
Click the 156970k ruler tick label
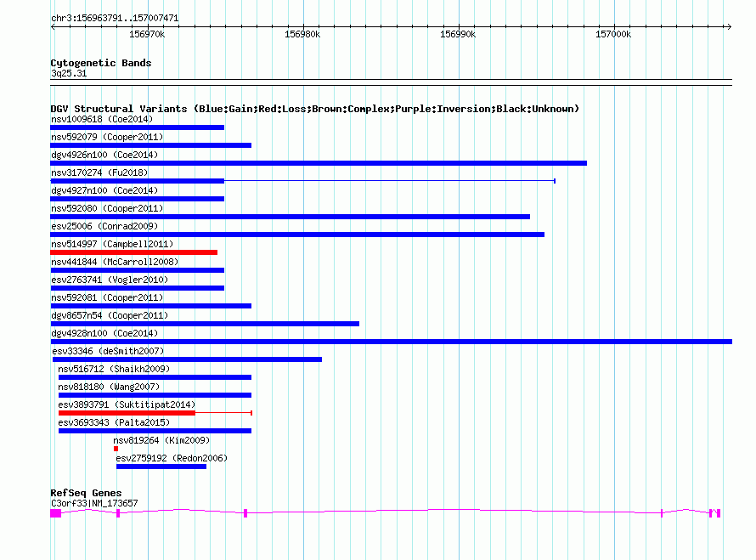pos(147,34)
